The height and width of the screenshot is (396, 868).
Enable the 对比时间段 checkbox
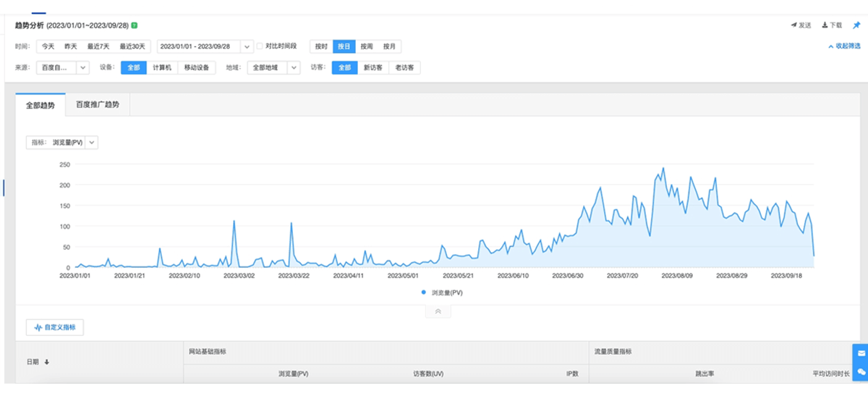coord(260,46)
